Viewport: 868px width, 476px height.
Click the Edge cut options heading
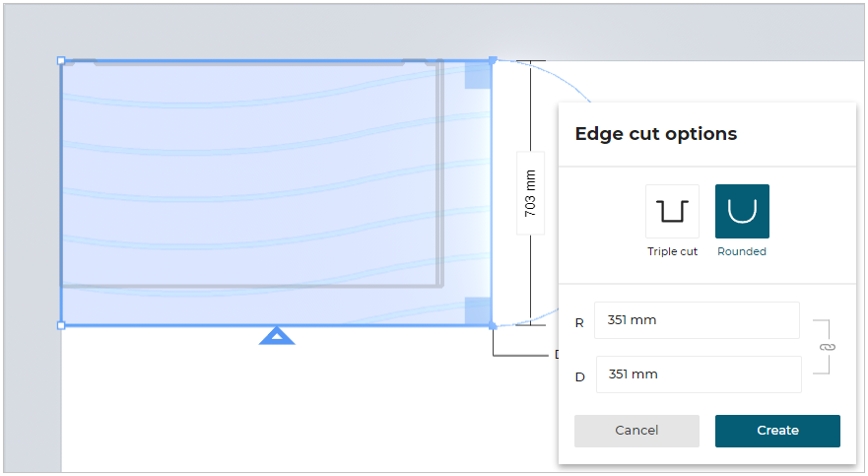click(x=656, y=134)
